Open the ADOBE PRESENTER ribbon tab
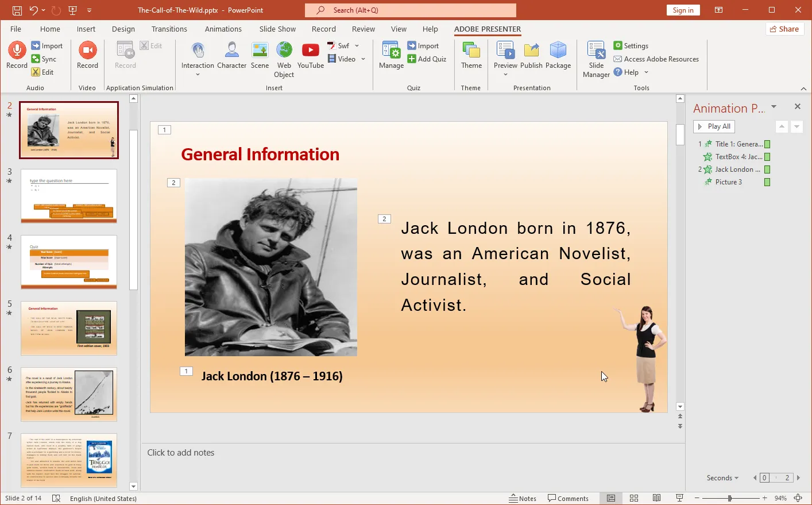This screenshot has height=505, width=812. coord(487,29)
